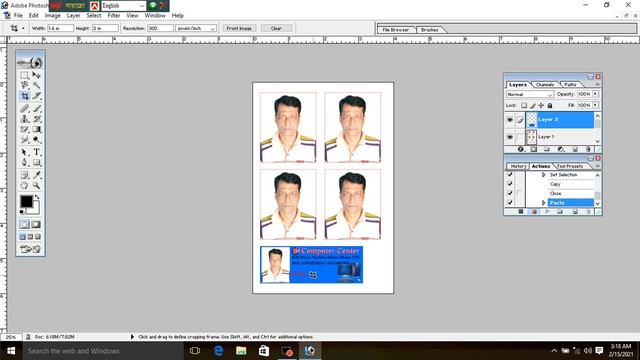The width and height of the screenshot is (640, 360).
Task: Swap foreground and background colors
Action: coord(37,197)
